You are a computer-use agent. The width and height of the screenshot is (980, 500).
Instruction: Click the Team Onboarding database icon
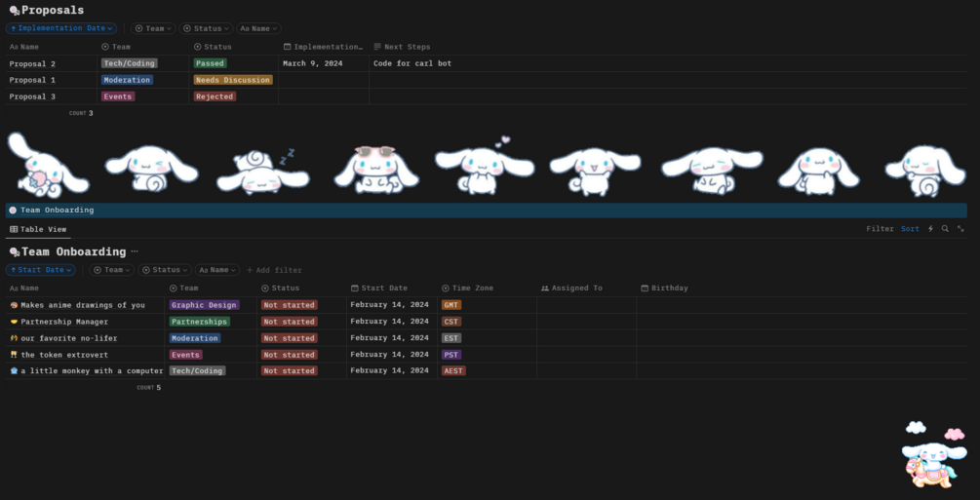[x=15, y=251]
